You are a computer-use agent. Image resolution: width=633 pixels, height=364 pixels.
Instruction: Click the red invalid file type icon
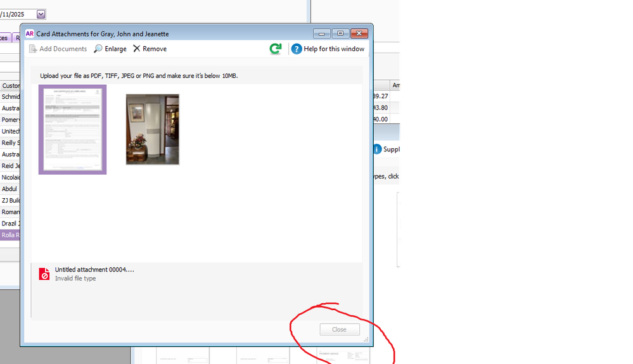(x=44, y=274)
